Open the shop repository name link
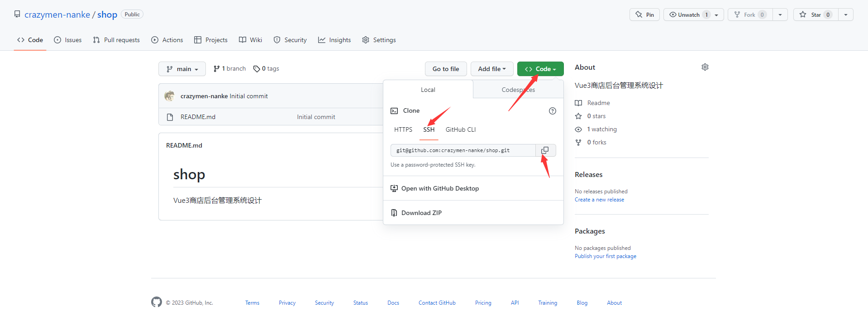 (x=107, y=14)
